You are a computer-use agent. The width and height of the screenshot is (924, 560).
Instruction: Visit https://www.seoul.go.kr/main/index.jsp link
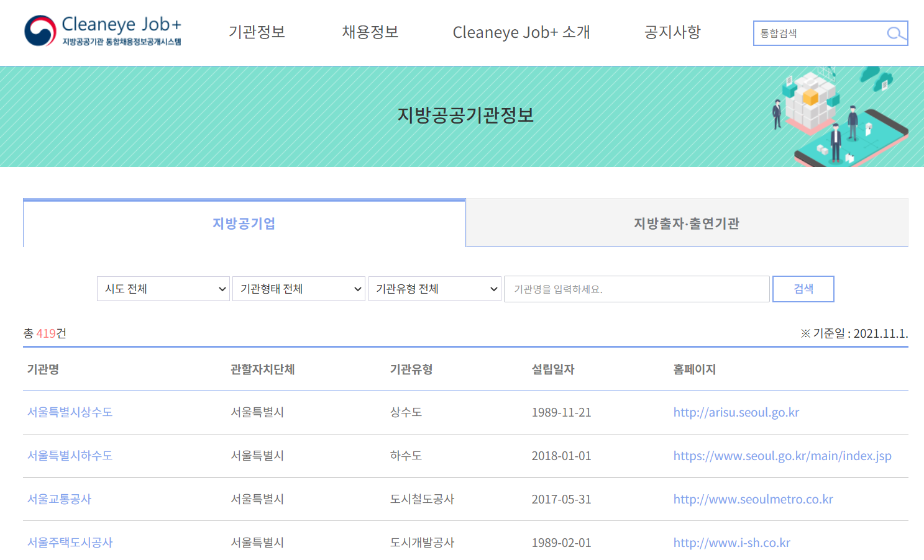[782, 456]
